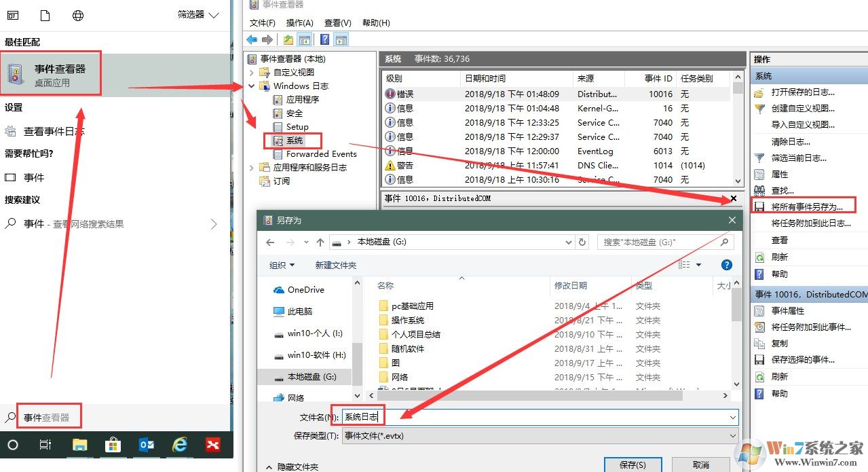
Task: Toggle the show/hide action pane toolbar icon
Action: click(x=341, y=39)
